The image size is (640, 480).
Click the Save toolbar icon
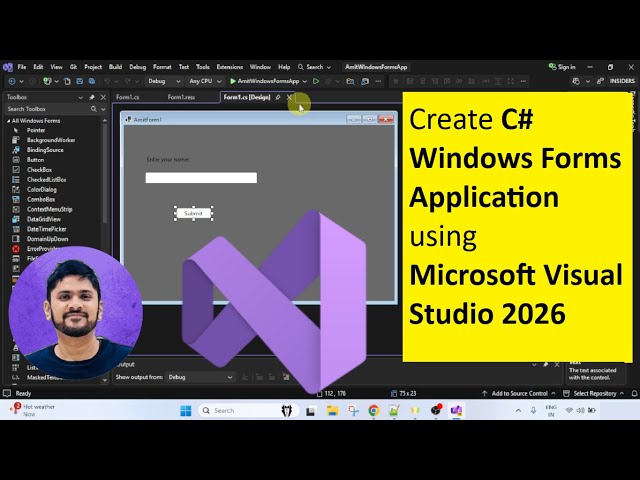(x=80, y=81)
